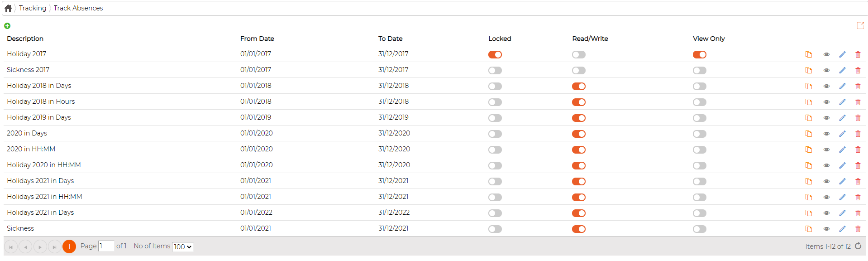
Task: Delete the Holiday 2018 in Days row
Action: click(x=858, y=86)
